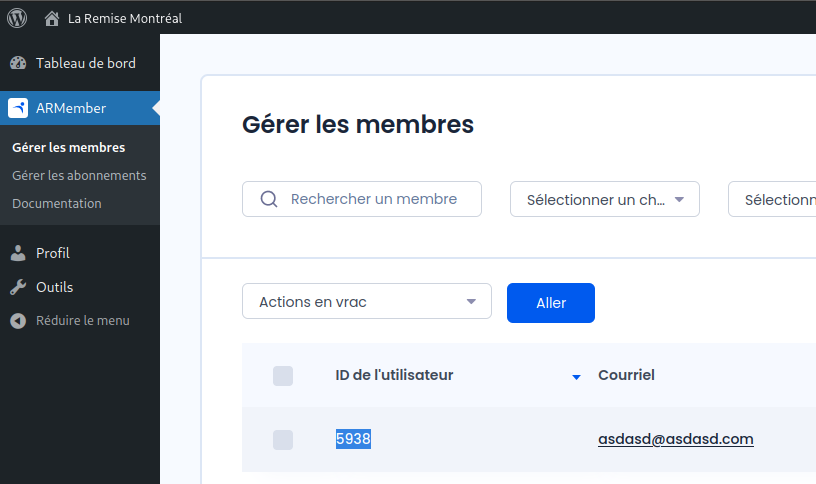Open Gérer les abonnements submenu item
This screenshot has width=816, height=484.
[x=79, y=175]
